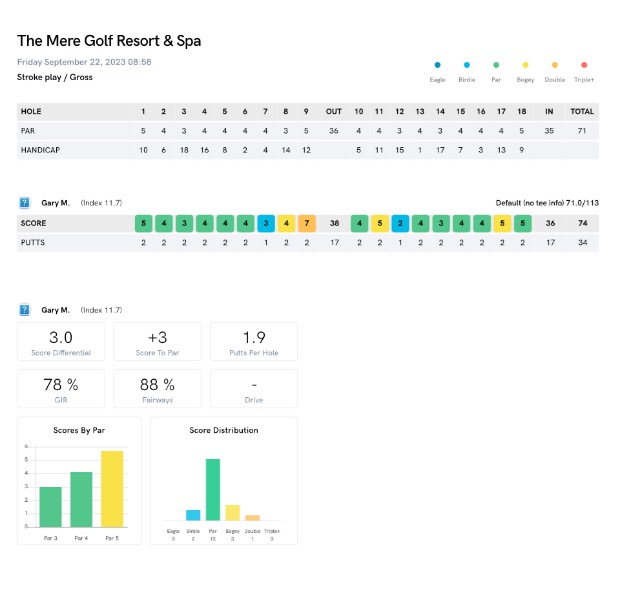The height and width of the screenshot is (595, 620).
Task: Select the Double legend dot
Action: coord(555,65)
